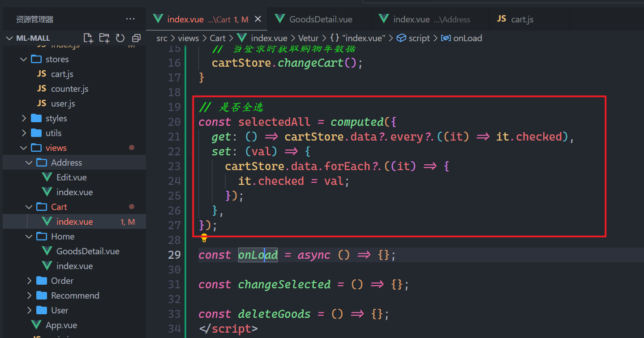Switch to the index.vue Address tab
This screenshot has width=644, height=338.
tap(431, 19)
